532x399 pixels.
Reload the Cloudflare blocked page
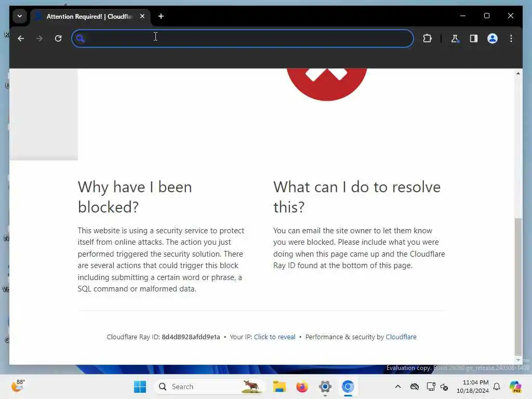click(x=58, y=38)
